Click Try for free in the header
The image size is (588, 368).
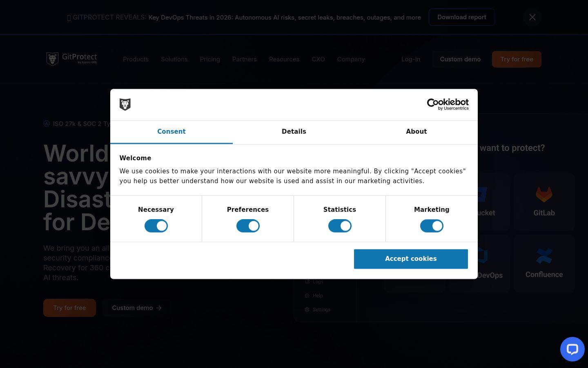(x=517, y=59)
